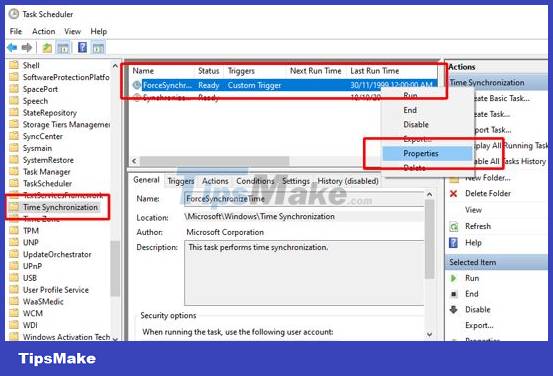Click the WCM folder icon
This screenshot has width=553, height=376.
click(x=14, y=313)
